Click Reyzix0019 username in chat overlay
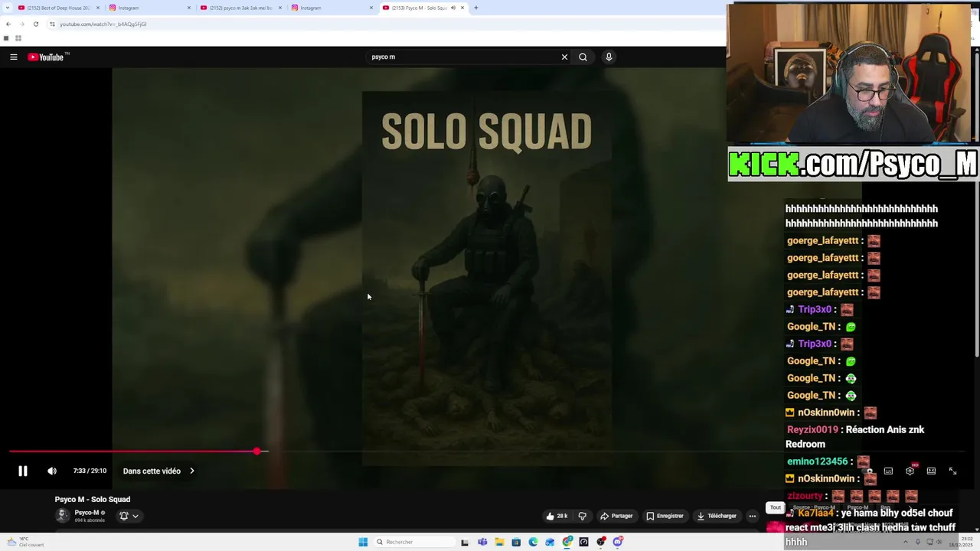This screenshot has width=980, height=551. pyautogui.click(x=812, y=430)
